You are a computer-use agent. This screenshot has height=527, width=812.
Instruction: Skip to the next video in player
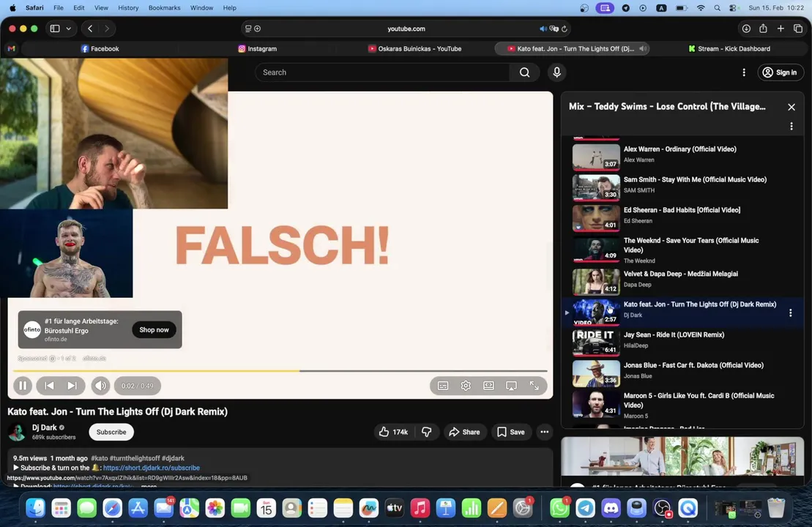tap(72, 386)
